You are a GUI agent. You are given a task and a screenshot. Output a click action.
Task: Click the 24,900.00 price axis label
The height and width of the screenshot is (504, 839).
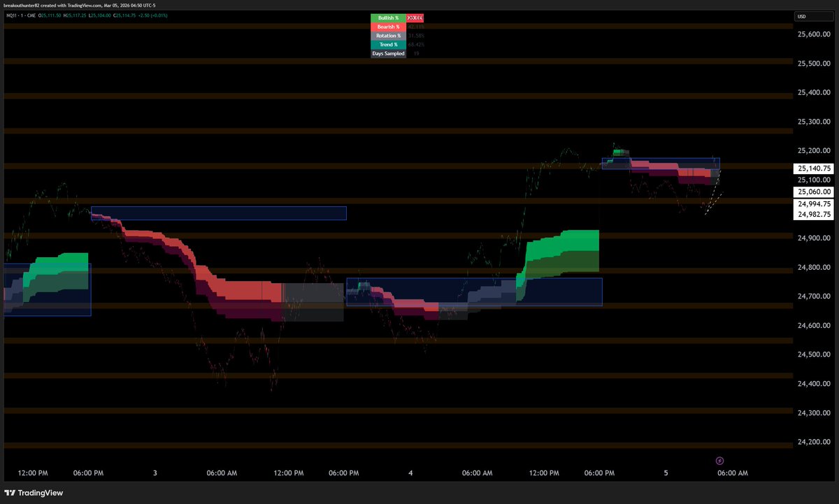(x=814, y=238)
